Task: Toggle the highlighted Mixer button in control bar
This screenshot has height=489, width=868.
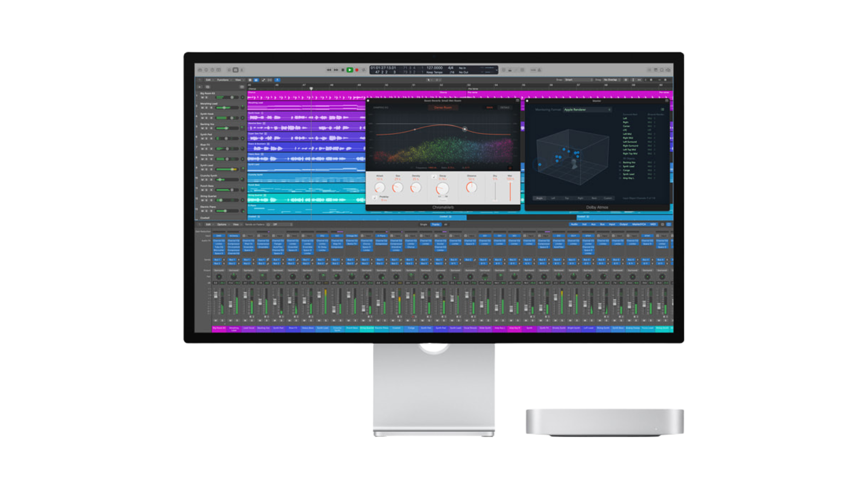Action: 236,70
